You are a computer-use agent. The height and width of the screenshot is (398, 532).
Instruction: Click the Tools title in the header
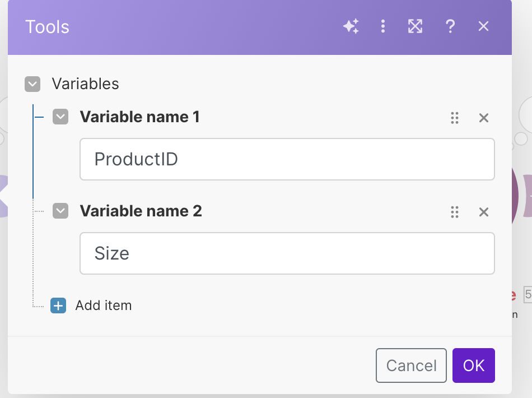tap(47, 27)
